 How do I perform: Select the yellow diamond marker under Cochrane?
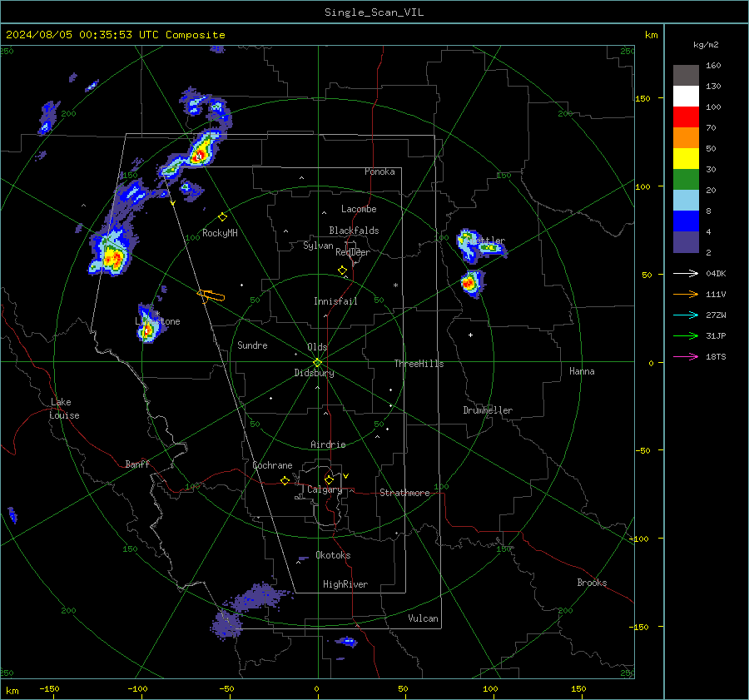[285, 481]
